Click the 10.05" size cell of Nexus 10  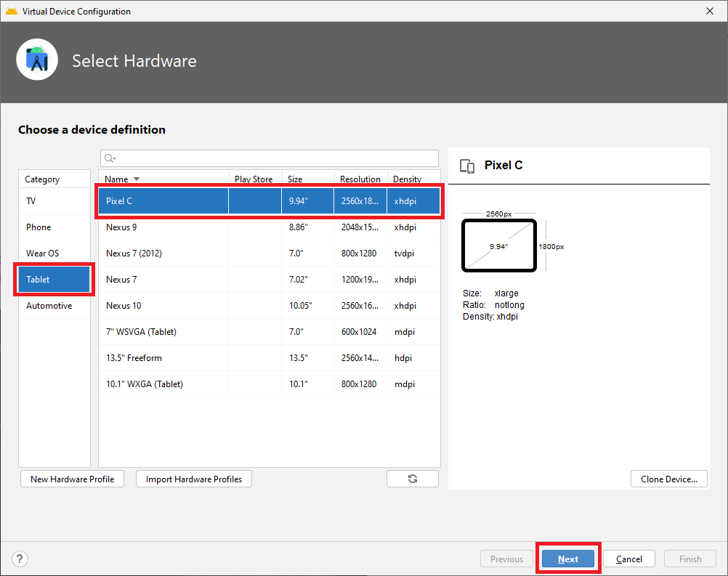pyautogui.click(x=308, y=305)
